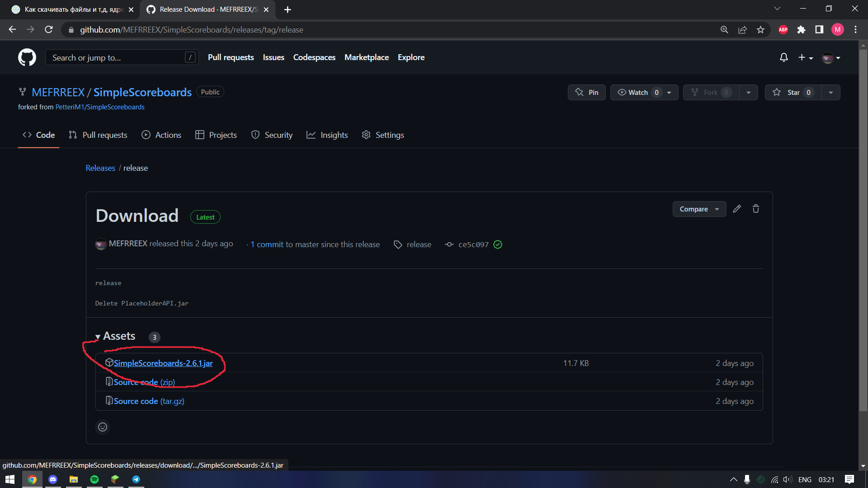This screenshot has width=868, height=488.
Task: Edit release with pencil icon
Action: click(737, 209)
